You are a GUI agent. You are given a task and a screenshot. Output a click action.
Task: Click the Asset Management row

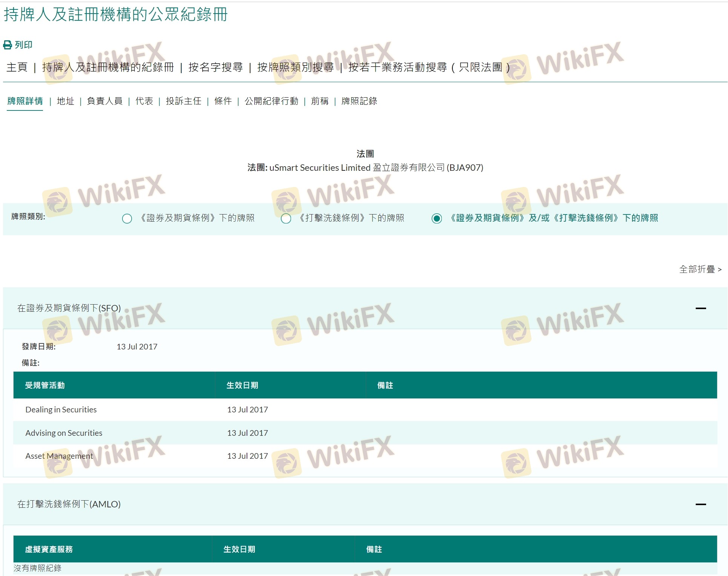[365, 456]
